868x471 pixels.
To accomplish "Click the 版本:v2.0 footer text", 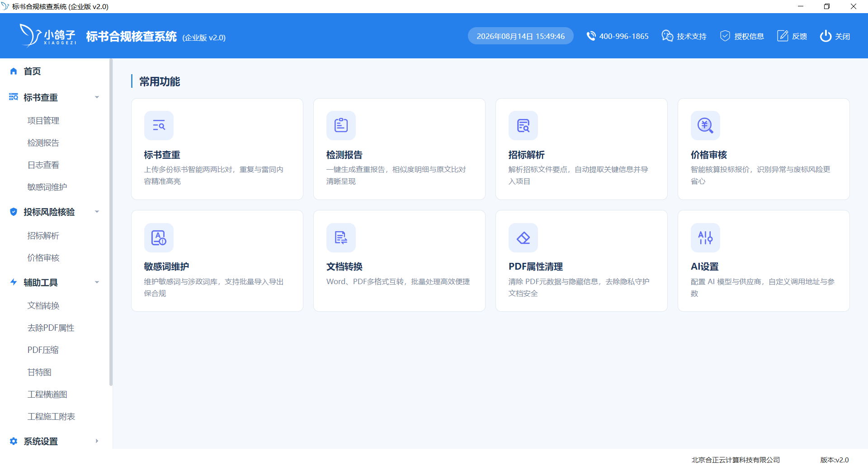I will [x=835, y=460].
